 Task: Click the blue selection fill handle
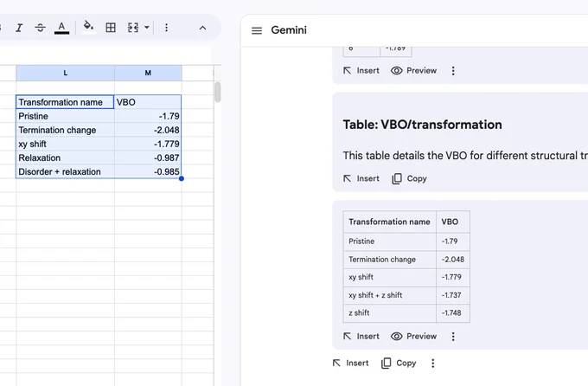(x=182, y=179)
